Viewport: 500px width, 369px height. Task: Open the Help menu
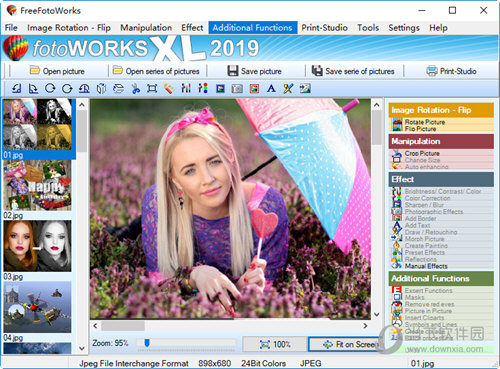pyautogui.click(x=438, y=28)
